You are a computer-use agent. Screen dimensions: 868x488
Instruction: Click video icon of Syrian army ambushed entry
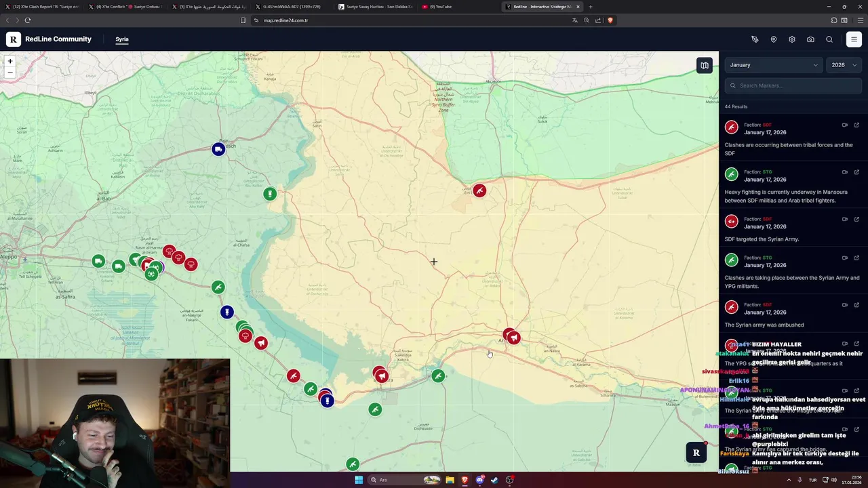(x=845, y=305)
